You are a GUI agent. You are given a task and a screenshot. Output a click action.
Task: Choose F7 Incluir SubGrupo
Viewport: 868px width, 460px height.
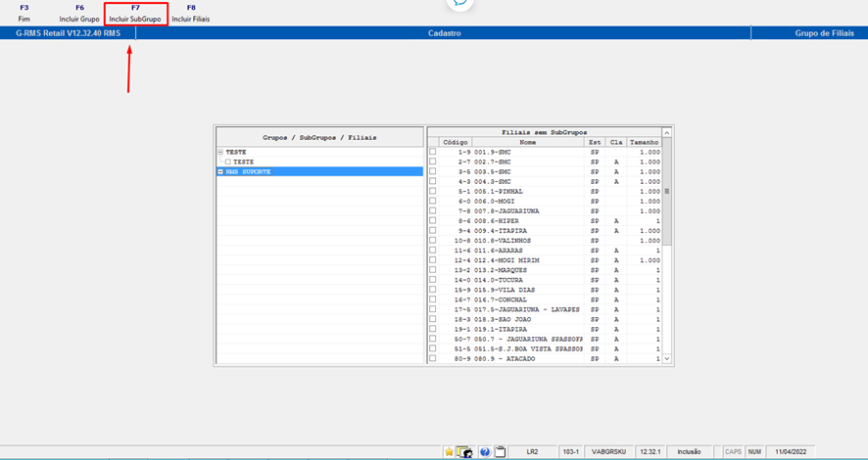click(x=135, y=14)
